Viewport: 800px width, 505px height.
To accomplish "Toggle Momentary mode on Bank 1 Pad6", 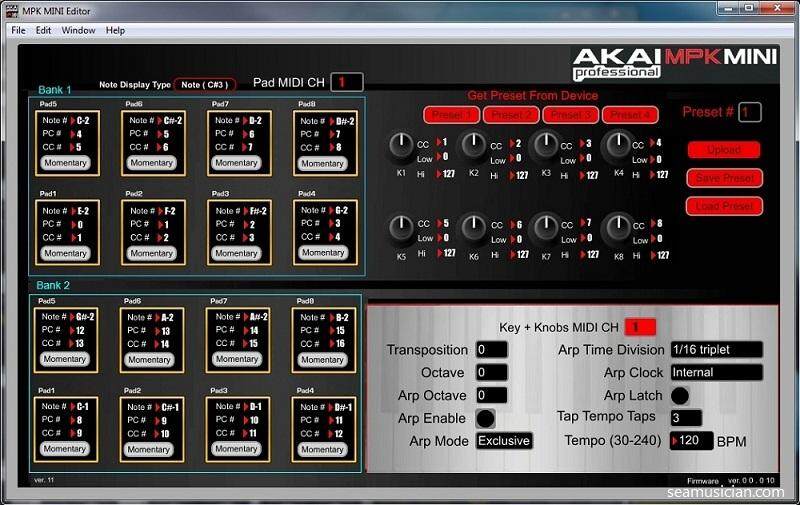I will click(x=152, y=163).
